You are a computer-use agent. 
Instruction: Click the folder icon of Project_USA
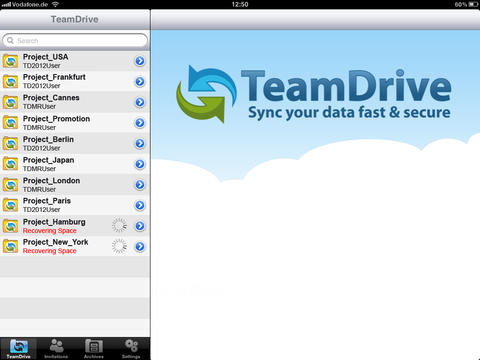10,61
